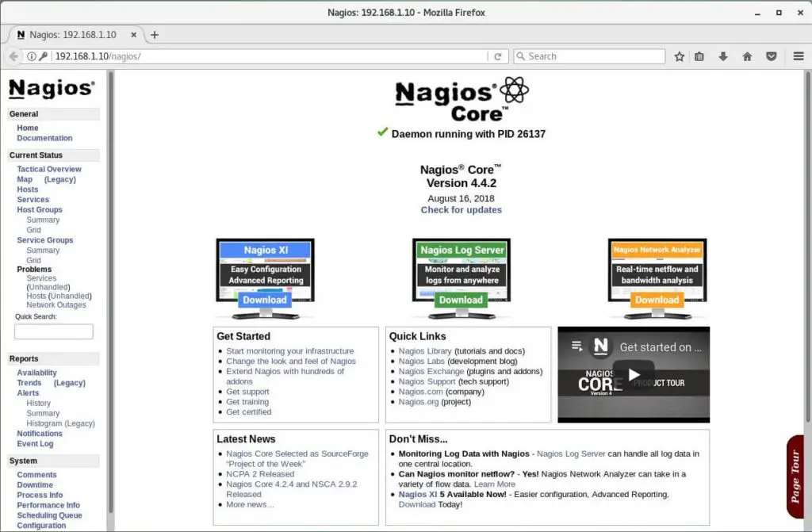Download Nagios Network Analyzer from banner
The width and height of the screenshot is (812, 532).
pyautogui.click(x=657, y=300)
